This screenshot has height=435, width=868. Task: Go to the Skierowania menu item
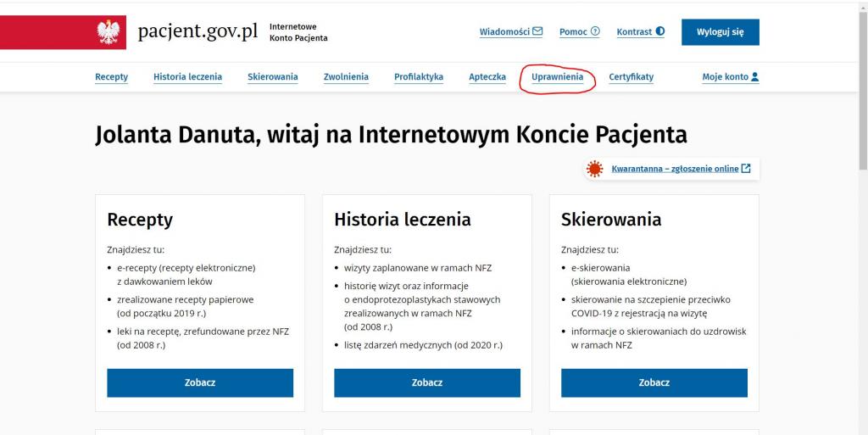272,77
